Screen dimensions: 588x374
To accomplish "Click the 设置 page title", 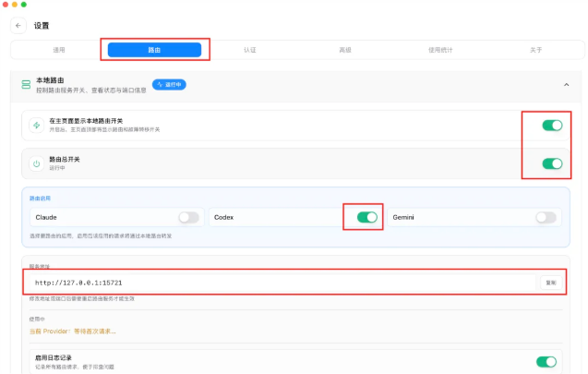I will click(x=42, y=26).
